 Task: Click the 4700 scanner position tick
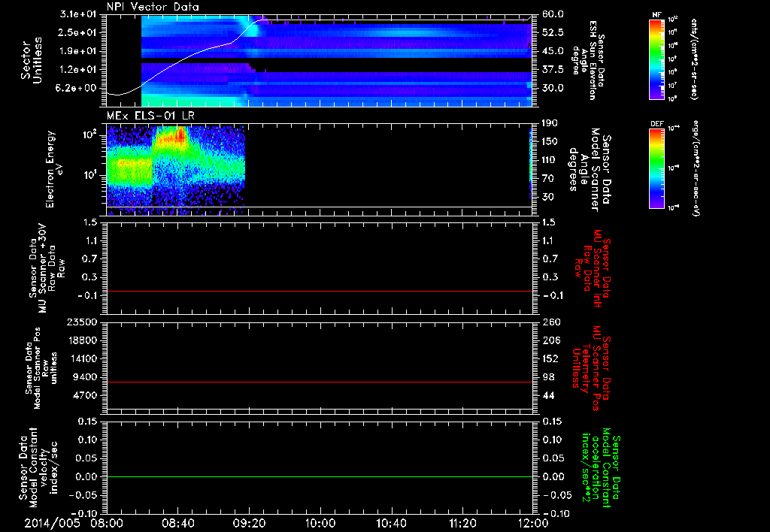click(x=86, y=395)
